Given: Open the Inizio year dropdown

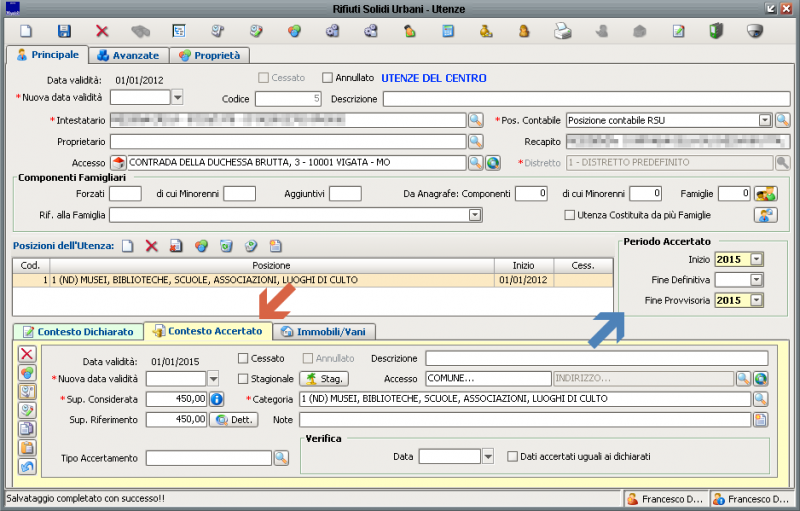Looking at the screenshot, I should pyautogui.click(x=756, y=260).
